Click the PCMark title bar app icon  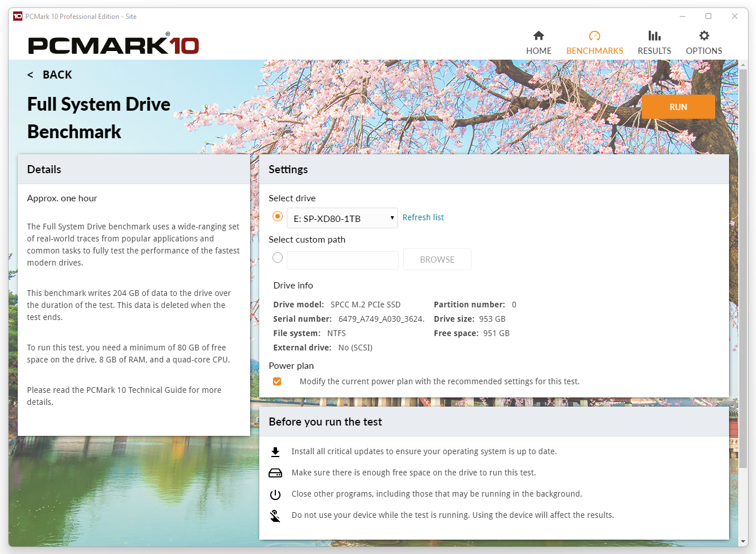(18, 16)
